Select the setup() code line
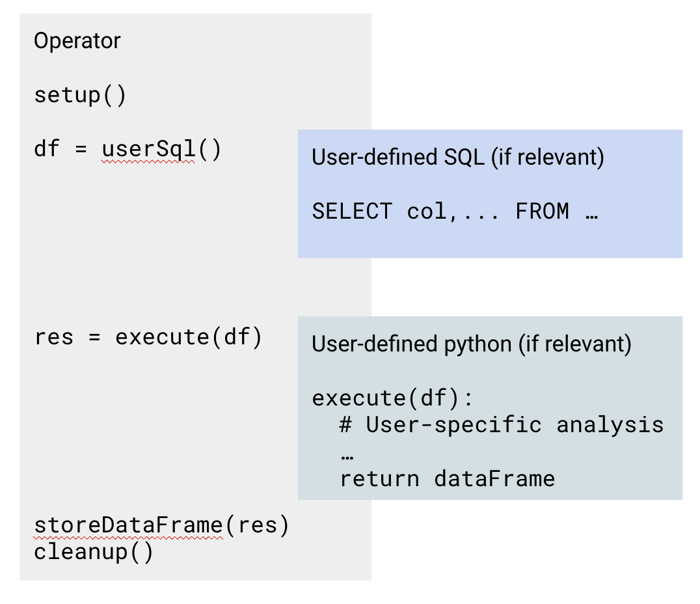 tap(81, 95)
